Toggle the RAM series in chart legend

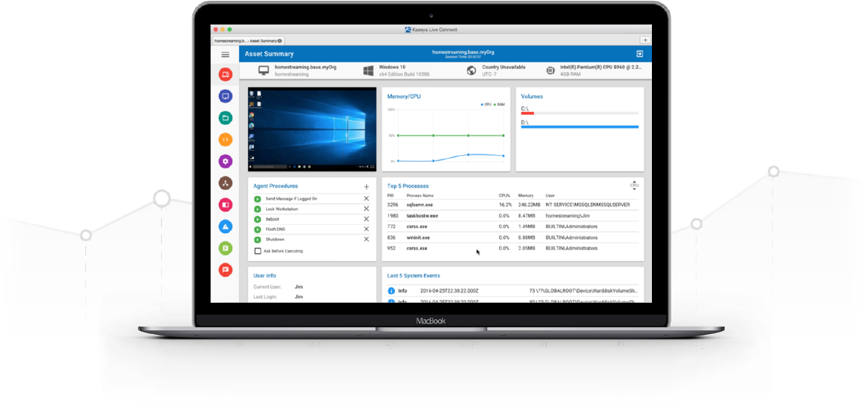[500, 104]
